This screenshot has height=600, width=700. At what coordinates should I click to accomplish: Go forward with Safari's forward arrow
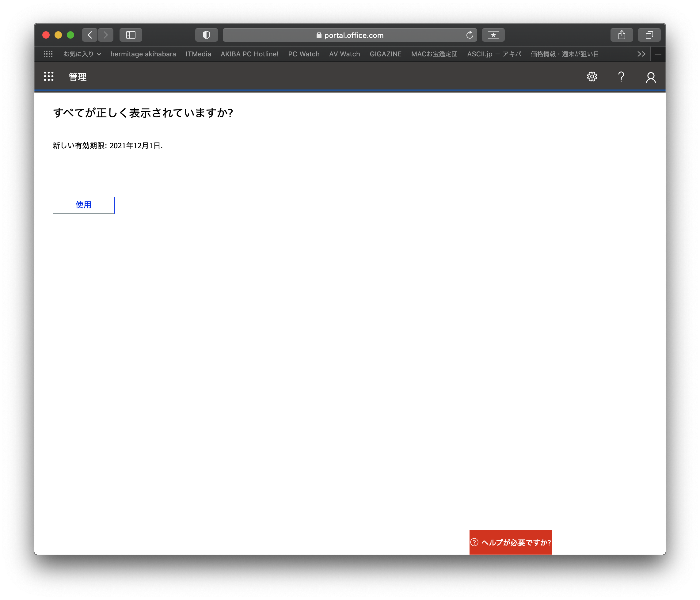[x=106, y=35]
